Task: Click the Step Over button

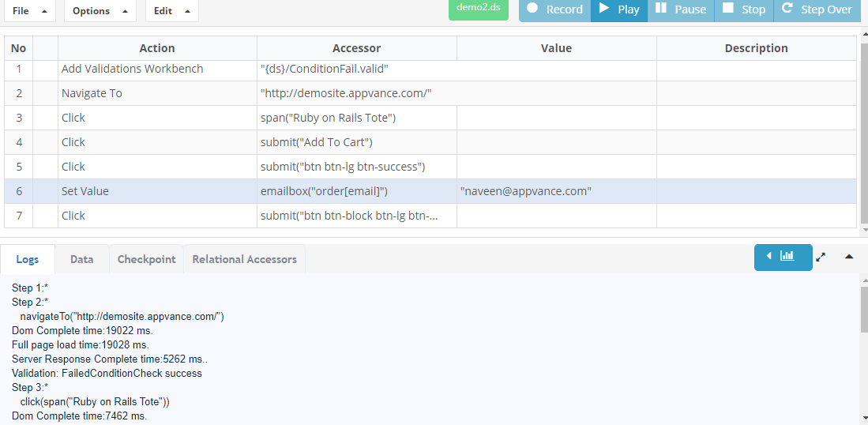Action: point(817,10)
